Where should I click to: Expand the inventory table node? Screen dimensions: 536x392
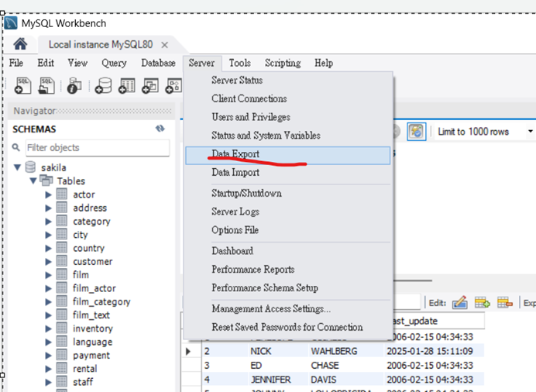[49, 328]
